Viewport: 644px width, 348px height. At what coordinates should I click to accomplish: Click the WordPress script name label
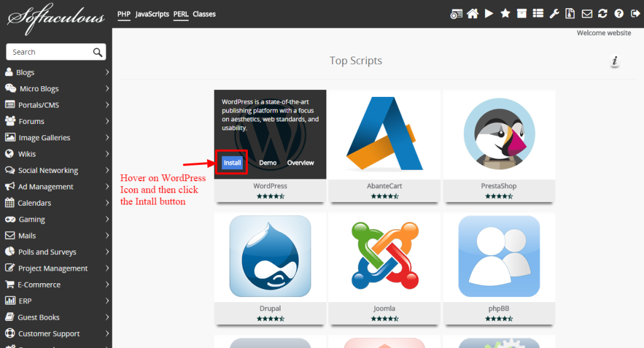(x=270, y=186)
